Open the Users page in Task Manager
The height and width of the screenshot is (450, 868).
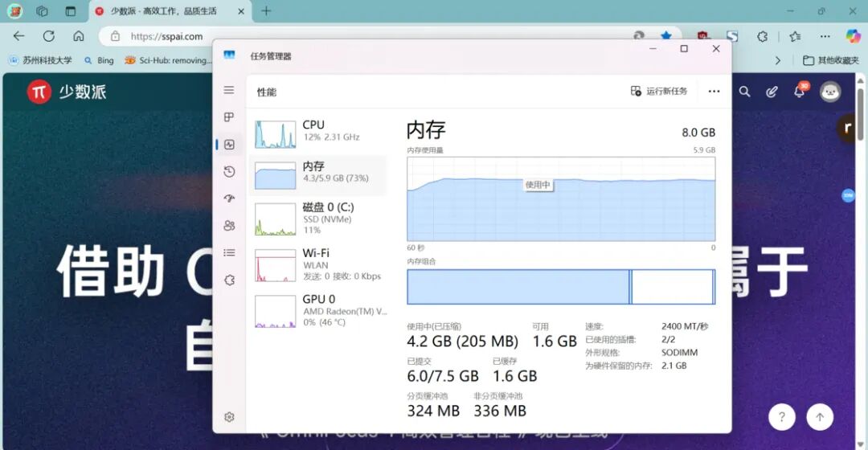pyautogui.click(x=229, y=225)
